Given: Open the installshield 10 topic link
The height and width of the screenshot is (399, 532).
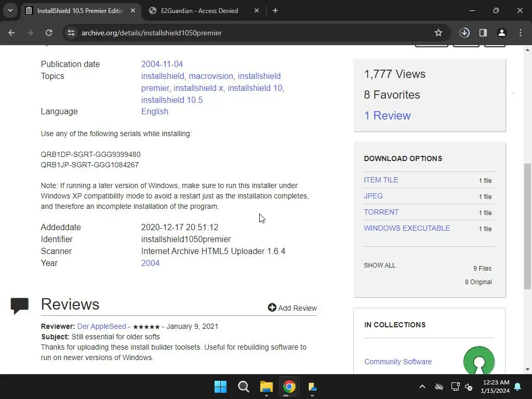Looking at the screenshot, I should click(255, 88).
